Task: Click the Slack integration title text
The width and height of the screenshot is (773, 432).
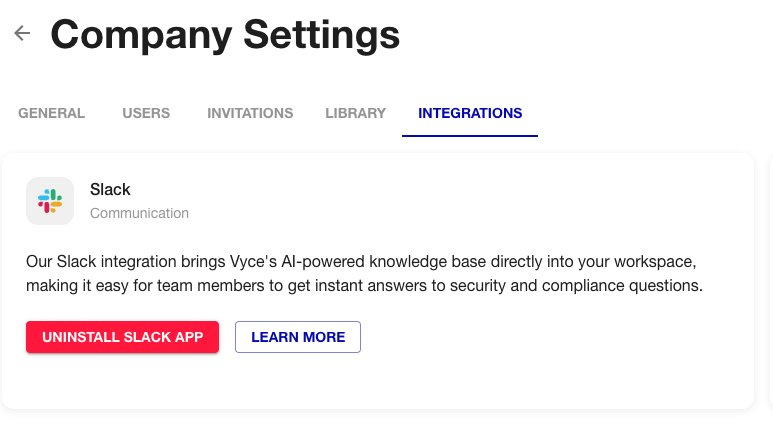Action: 110,189
